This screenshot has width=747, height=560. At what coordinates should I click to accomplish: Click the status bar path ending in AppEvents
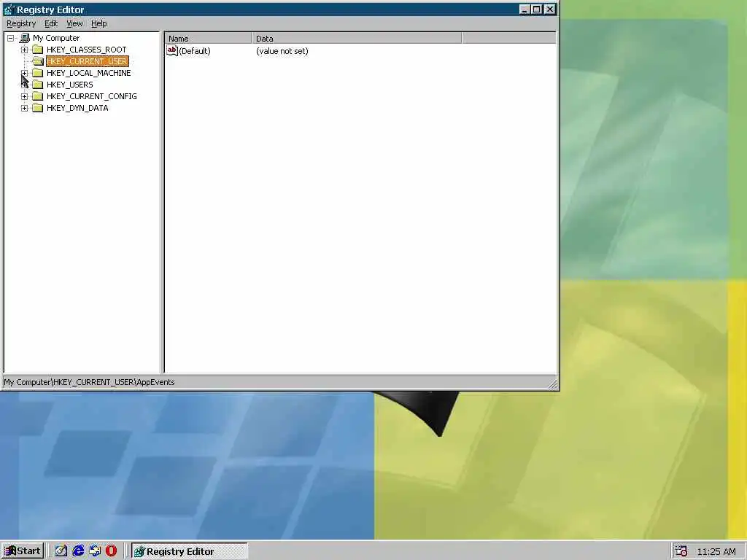tap(89, 382)
